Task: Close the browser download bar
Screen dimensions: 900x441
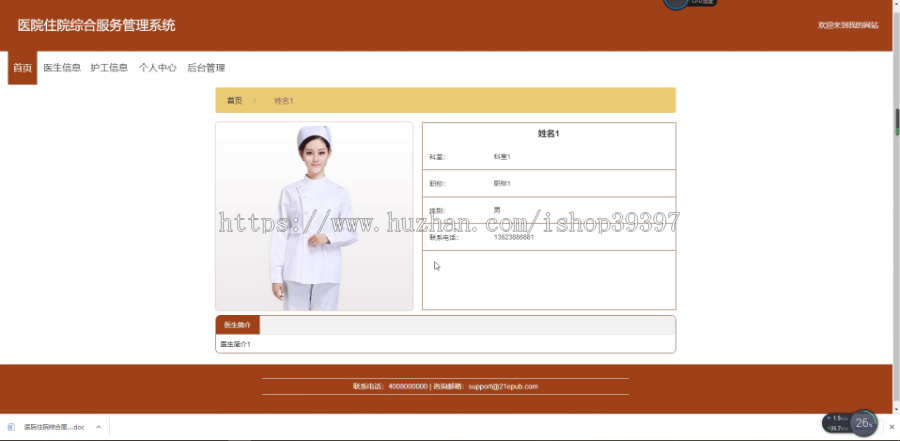Action: 891,427
